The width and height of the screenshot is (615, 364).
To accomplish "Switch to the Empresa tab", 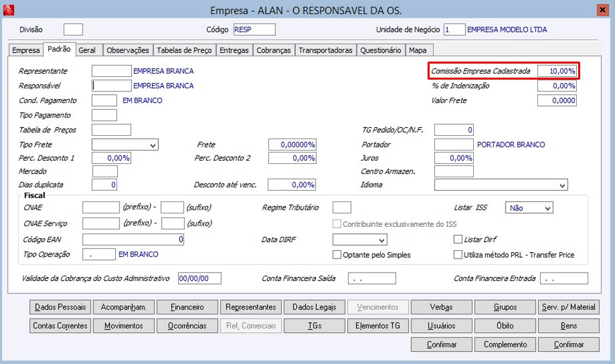I will (x=26, y=50).
